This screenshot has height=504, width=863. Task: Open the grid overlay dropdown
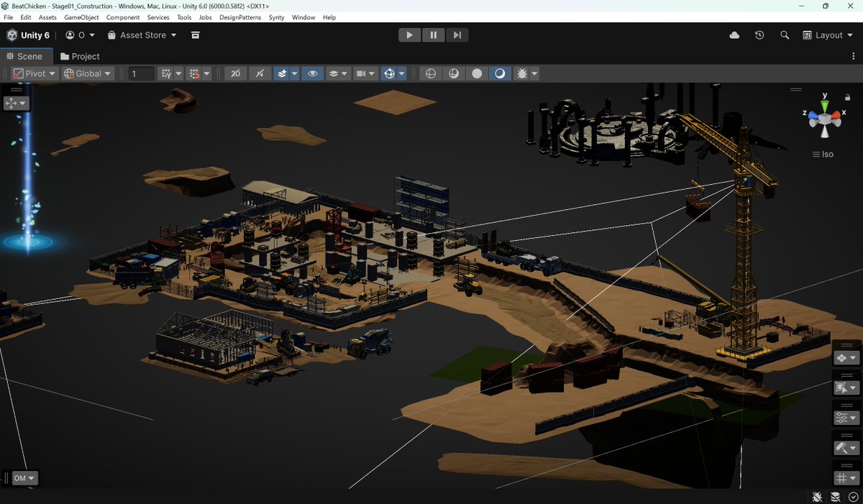pos(846,478)
